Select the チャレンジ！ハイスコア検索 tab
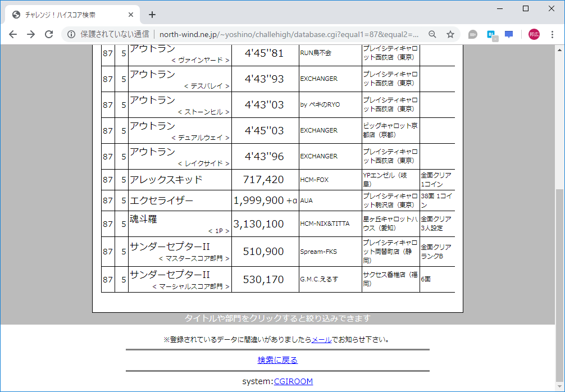Screen dimensions: 565x392 67,14
